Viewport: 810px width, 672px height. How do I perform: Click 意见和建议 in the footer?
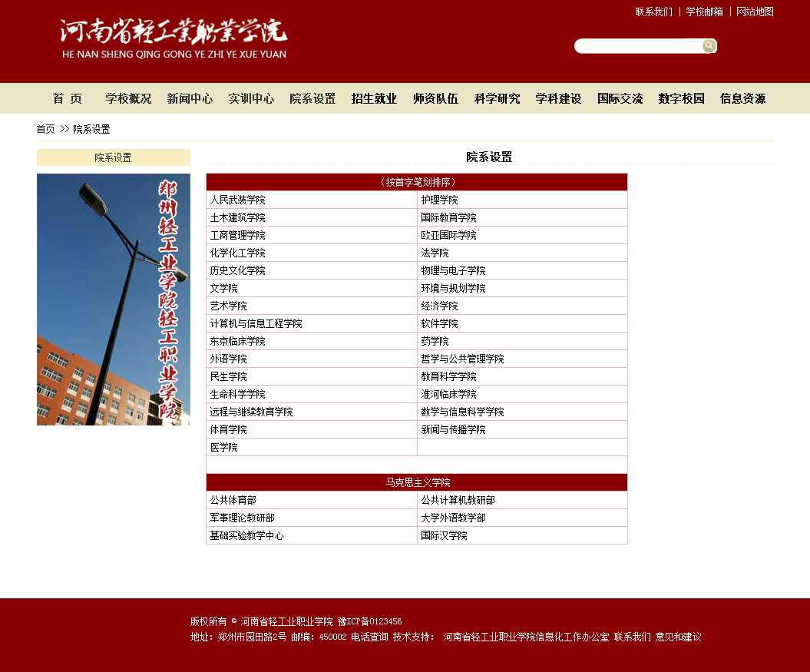(x=678, y=637)
